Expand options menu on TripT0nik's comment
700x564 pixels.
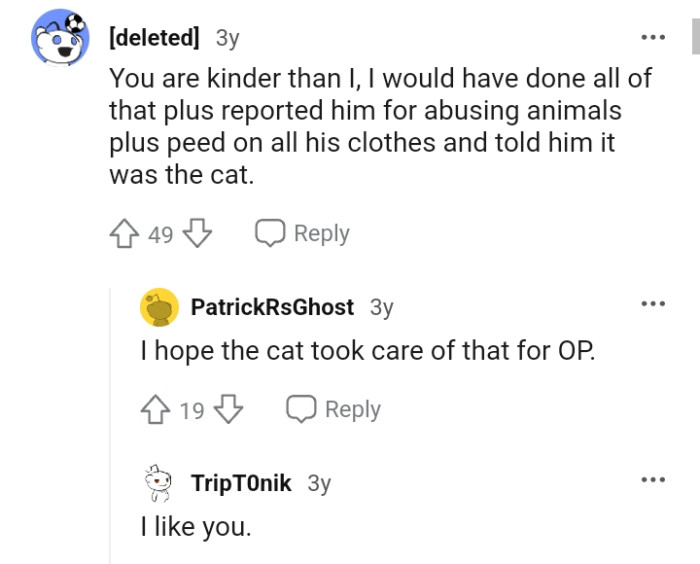point(653,480)
